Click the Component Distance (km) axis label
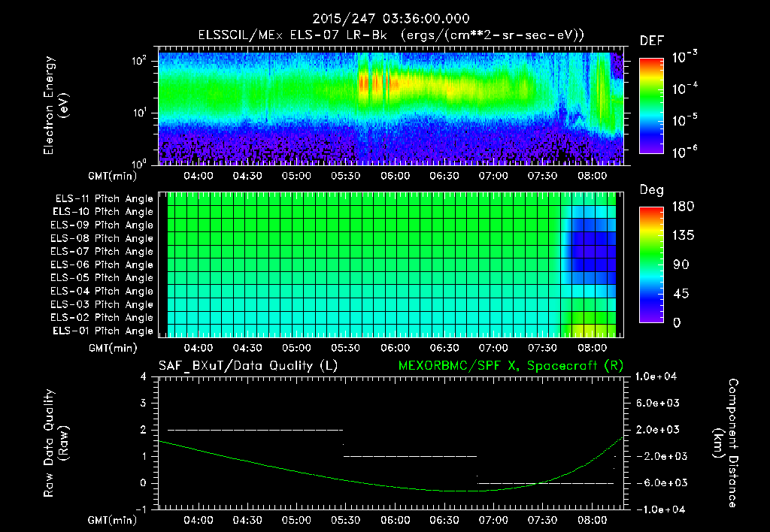The width and height of the screenshot is (770, 532). (x=726, y=443)
